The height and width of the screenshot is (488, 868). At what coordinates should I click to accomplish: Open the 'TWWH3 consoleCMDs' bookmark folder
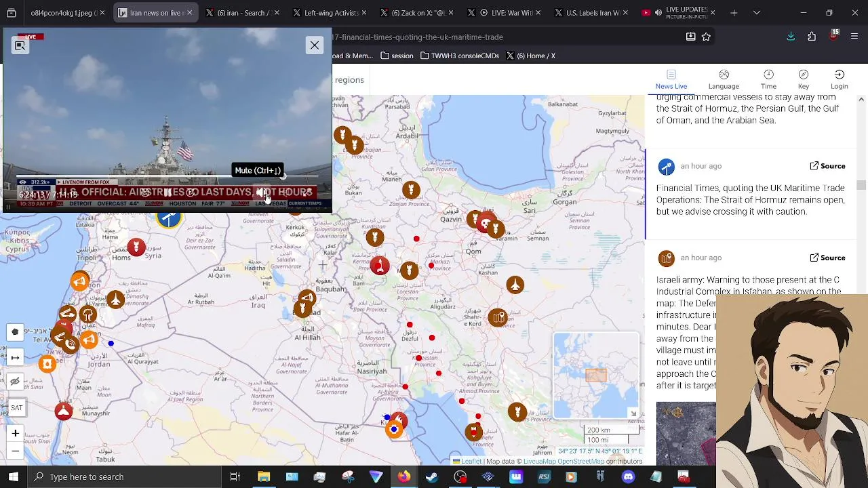(x=459, y=56)
